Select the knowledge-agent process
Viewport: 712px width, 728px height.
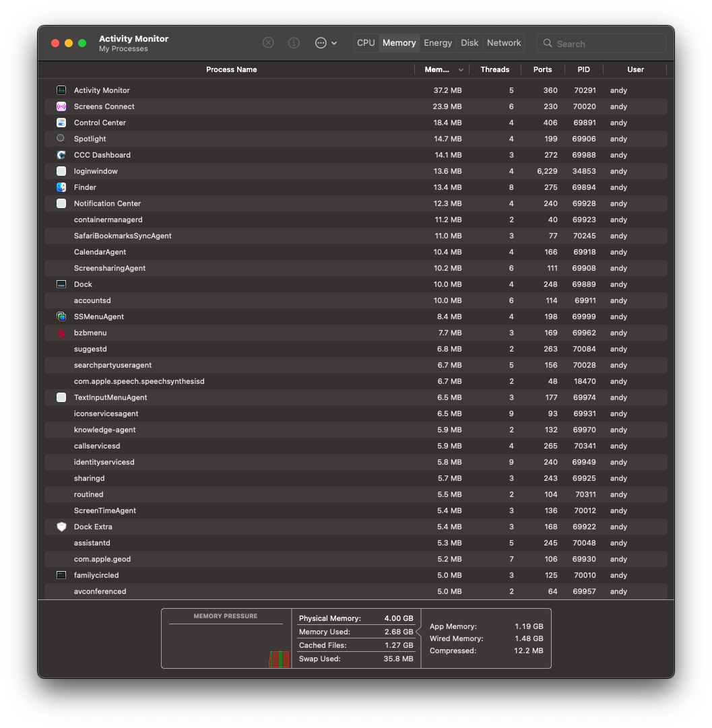point(356,430)
